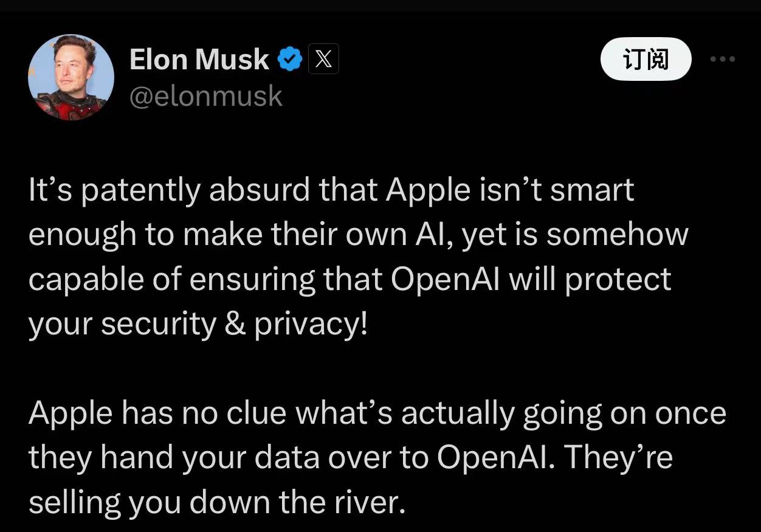Screen dimensions: 761x532
Task: Click the line "capable of ensuring that OpenAI"
Action: [350, 279]
